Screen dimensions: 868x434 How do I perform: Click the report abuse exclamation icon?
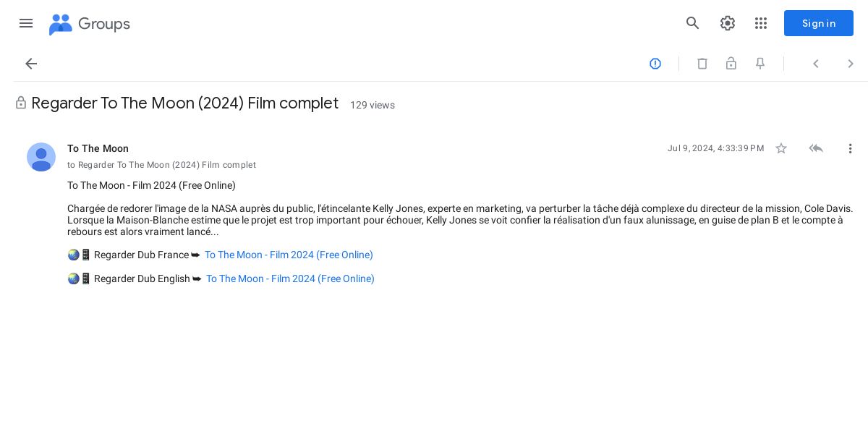coord(655,64)
